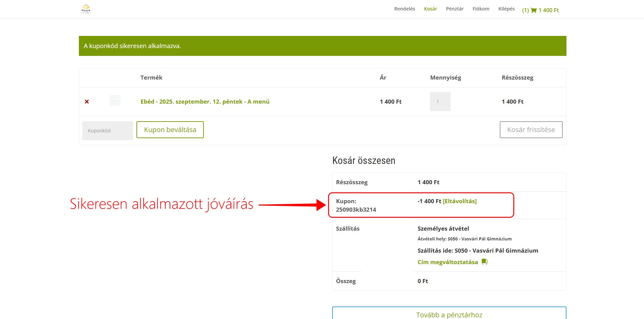Screen dimensions: 644x319
Task: Click truck icon beside Cím megváltoztatása
Action: [485, 262]
